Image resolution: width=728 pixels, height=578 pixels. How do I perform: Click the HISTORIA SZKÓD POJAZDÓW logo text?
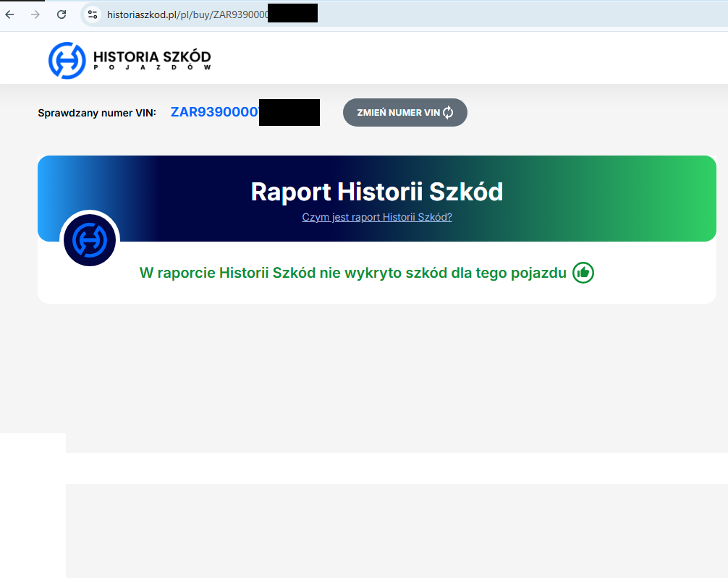tap(152, 59)
